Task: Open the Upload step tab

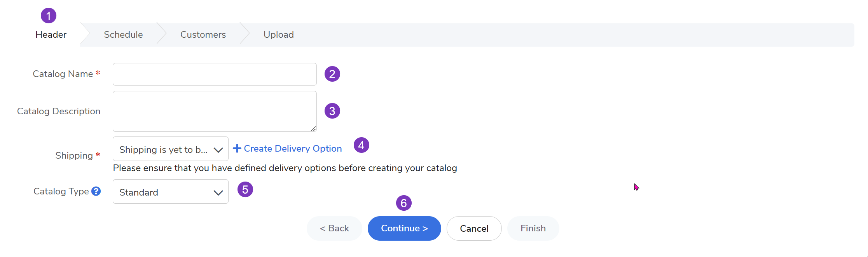Action: point(278,35)
